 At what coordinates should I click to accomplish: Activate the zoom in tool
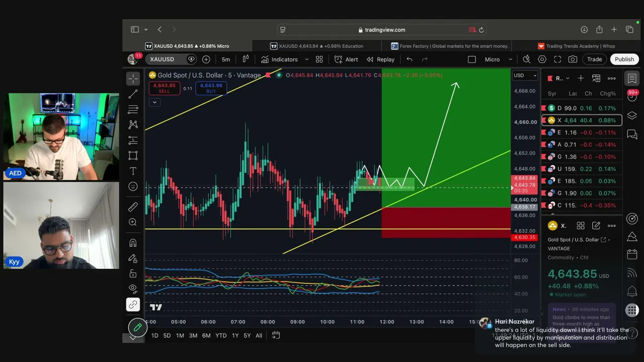pos(133,222)
